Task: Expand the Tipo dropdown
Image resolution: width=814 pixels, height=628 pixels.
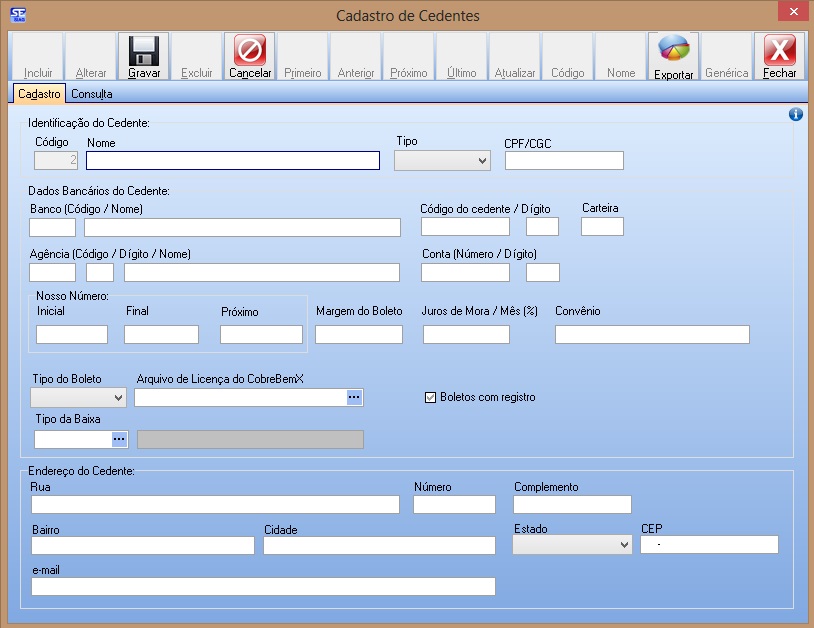Action: (x=442, y=160)
